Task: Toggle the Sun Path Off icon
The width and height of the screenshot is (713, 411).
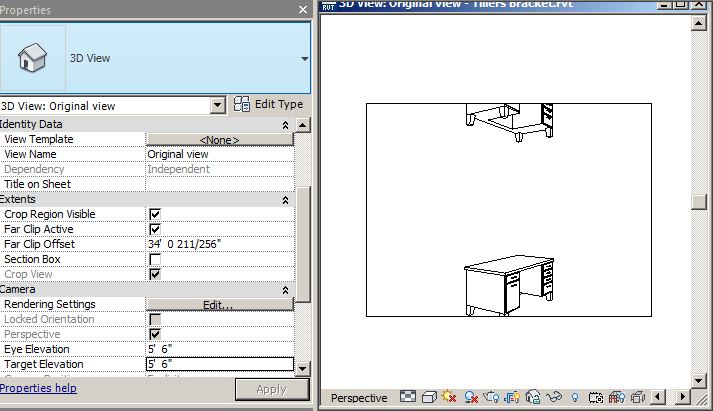Action: tap(449, 397)
